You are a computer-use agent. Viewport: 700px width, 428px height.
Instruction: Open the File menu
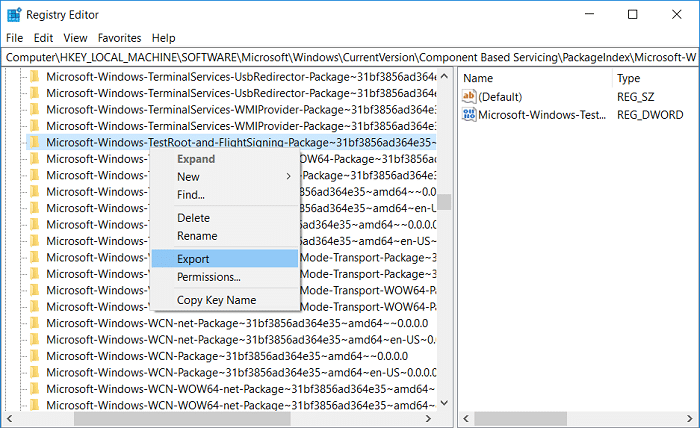point(14,38)
